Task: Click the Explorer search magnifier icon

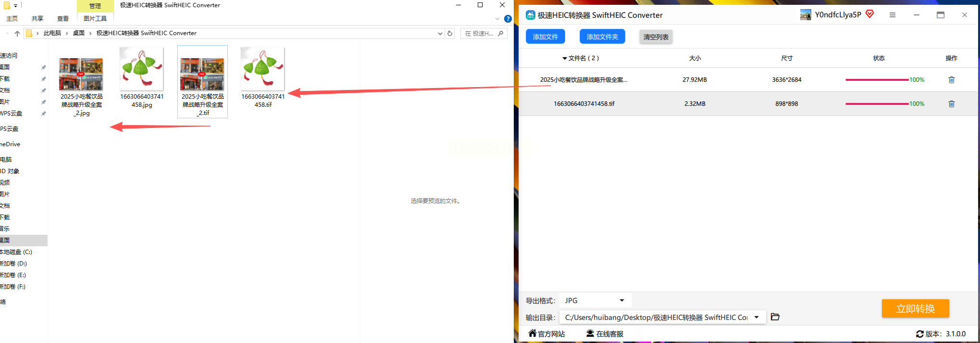Action: pyautogui.click(x=500, y=33)
